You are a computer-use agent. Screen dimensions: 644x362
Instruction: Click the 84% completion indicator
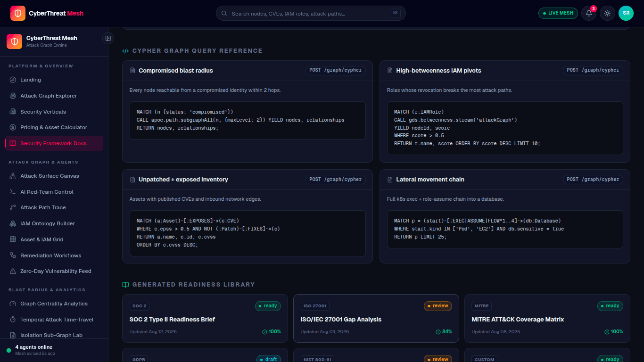pyautogui.click(x=444, y=332)
